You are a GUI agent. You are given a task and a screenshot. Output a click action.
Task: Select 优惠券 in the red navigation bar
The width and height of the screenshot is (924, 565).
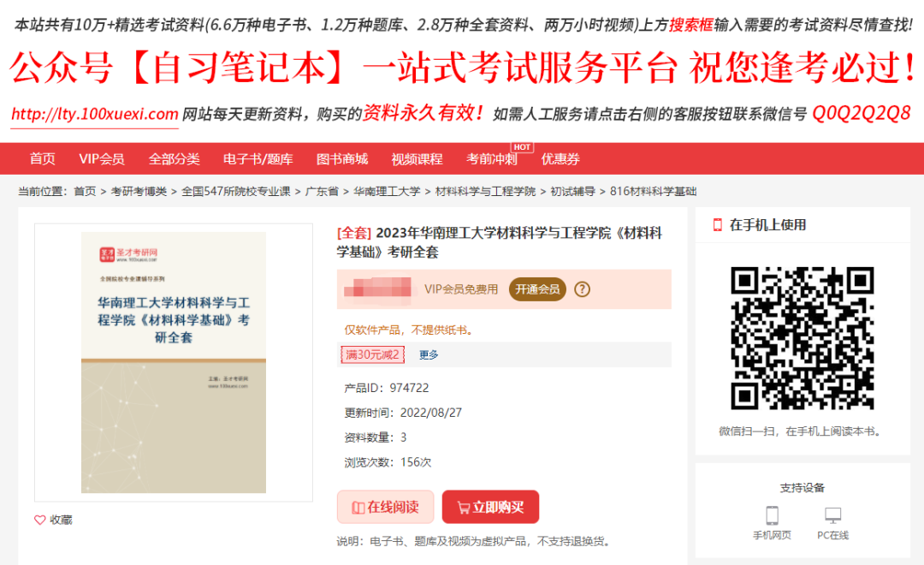point(560,158)
